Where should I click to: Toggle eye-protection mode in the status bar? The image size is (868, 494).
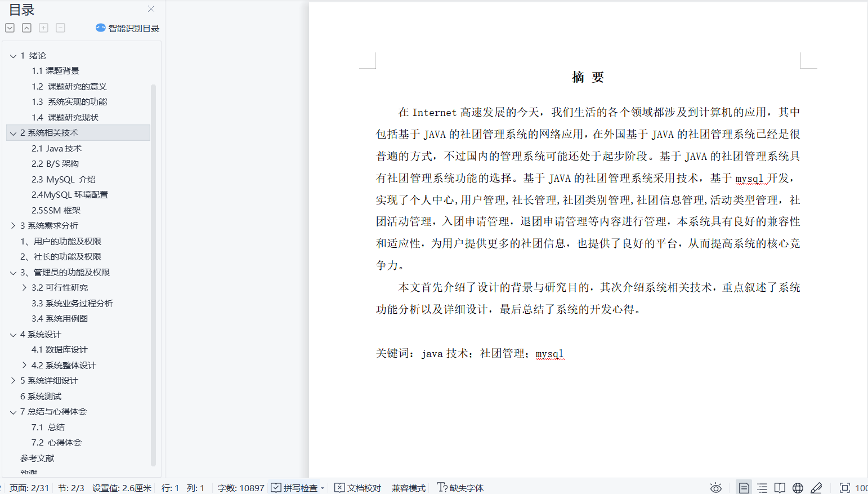715,488
